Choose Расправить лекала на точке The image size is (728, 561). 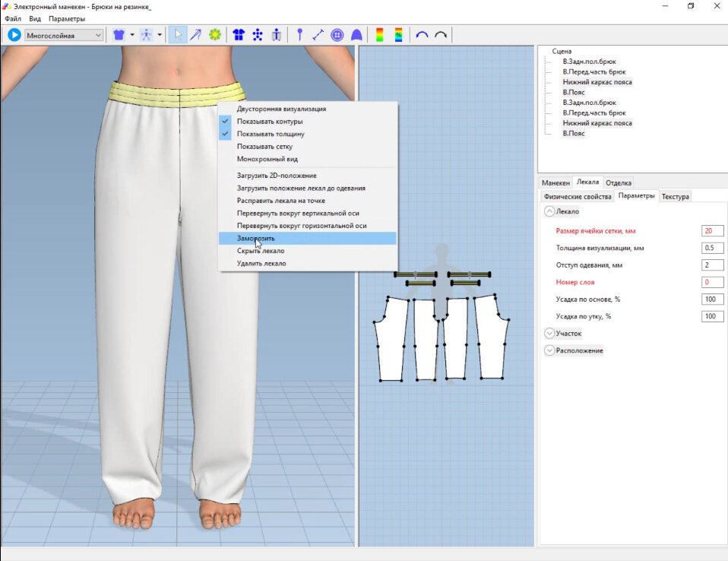pos(307,201)
